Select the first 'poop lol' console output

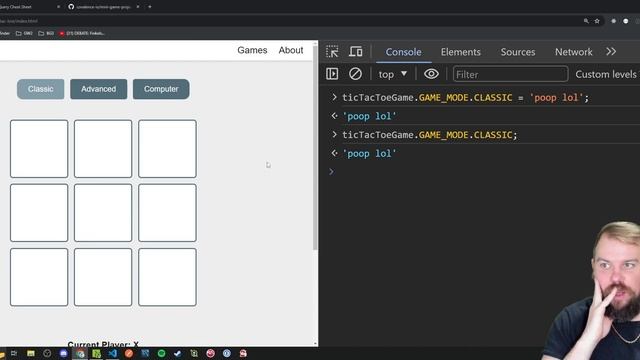click(x=369, y=116)
